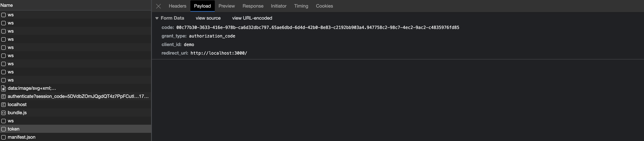Click the view source link
Image resolution: width=644 pixels, height=141 pixels.
pyautogui.click(x=208, y=18)
